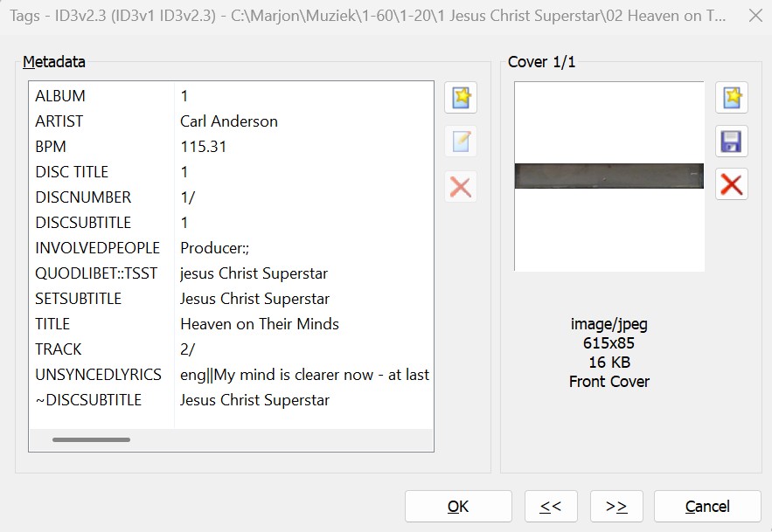Screen dimensions: 772x532
Task: Click the delete metadata field icon
Action: tap(461, 186)
